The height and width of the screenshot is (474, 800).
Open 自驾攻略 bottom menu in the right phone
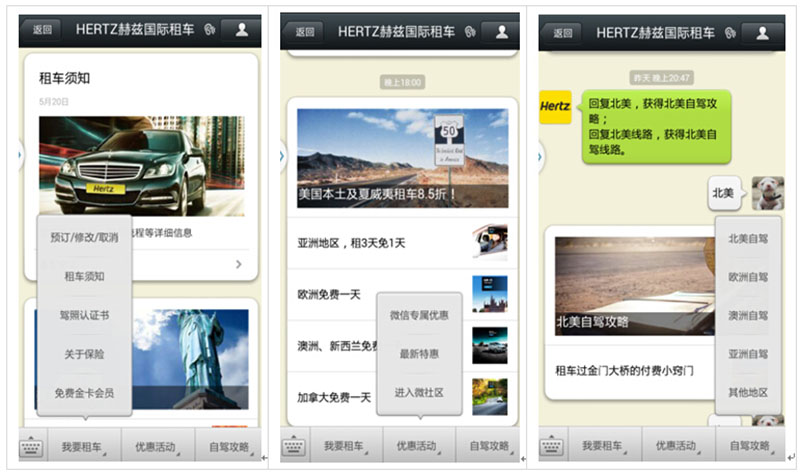[x=750, y=445]
